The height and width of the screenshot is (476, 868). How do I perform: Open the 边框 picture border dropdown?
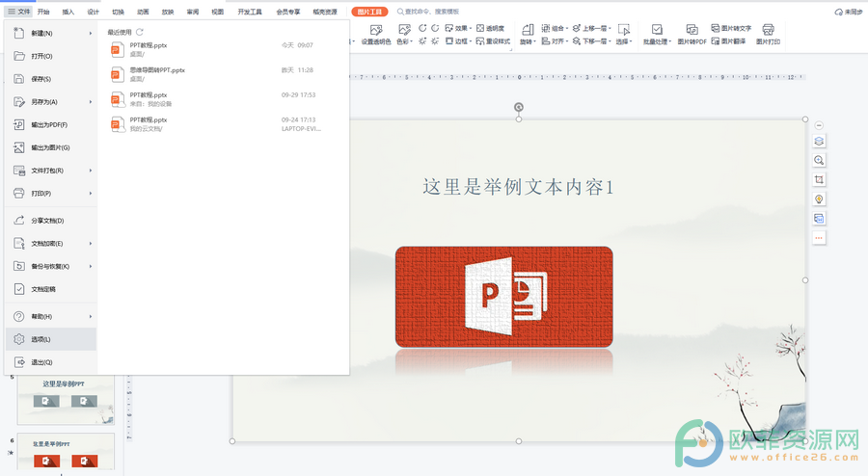(x=458, y=41)
